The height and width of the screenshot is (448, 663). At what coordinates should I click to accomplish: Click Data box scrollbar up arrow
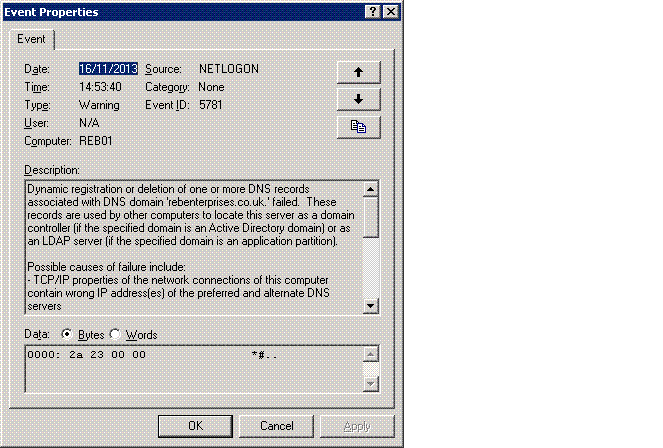[x=370, y=354]
